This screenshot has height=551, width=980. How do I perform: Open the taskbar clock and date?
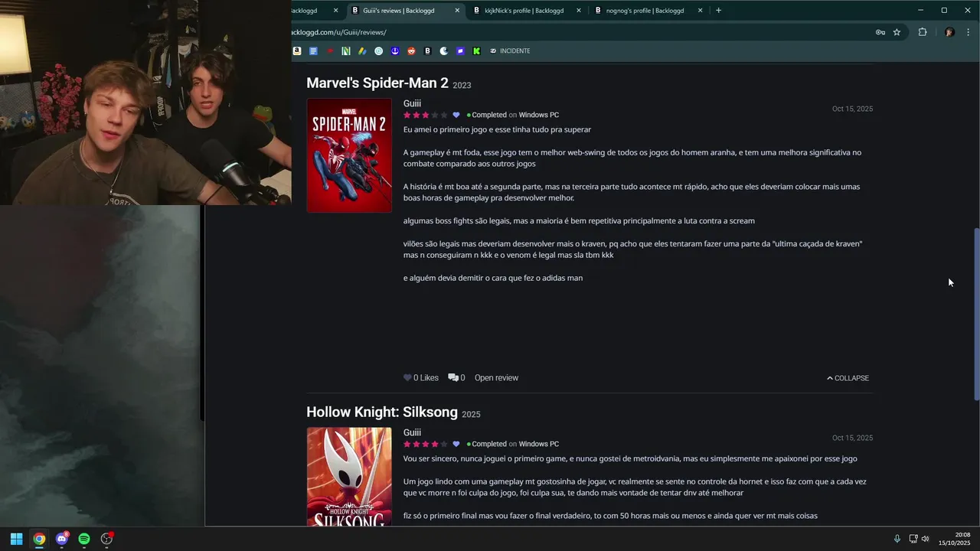pos(955,539)
